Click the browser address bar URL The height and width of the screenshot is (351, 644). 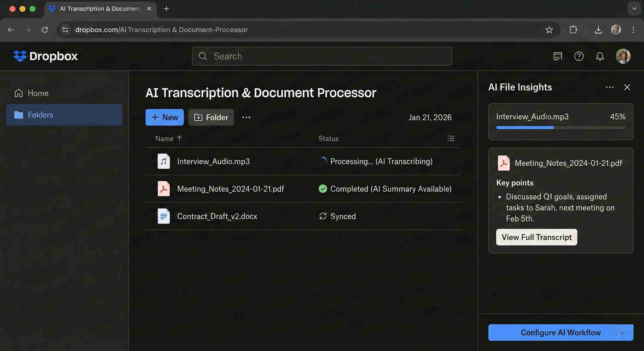click(x=161, y=30)
